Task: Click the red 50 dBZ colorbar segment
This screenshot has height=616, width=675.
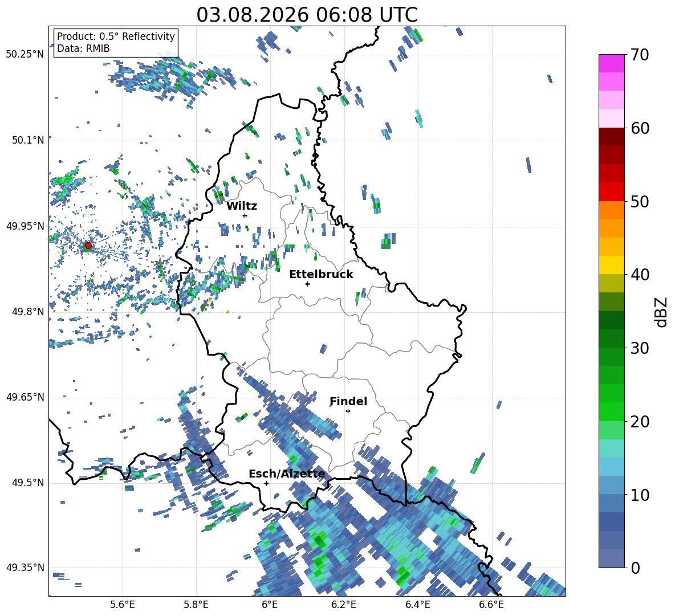Action: click(x=611, y=191)
